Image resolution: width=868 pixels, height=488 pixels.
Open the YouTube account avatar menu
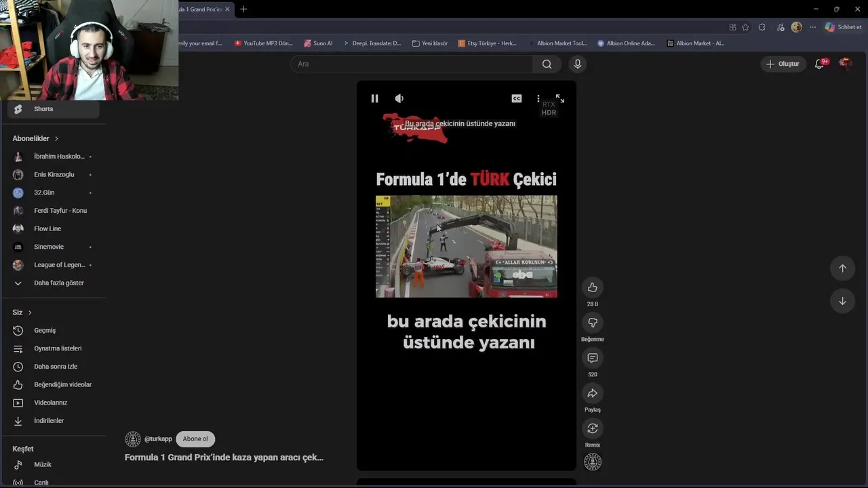(845, 64)
